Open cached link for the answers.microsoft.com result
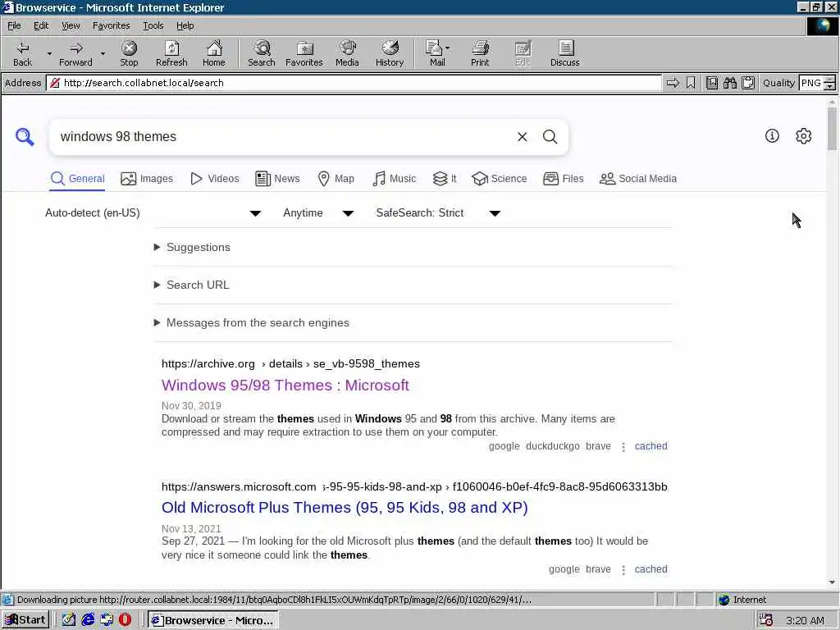This screenshot has width=840, height=630. [x=651, y=569]
